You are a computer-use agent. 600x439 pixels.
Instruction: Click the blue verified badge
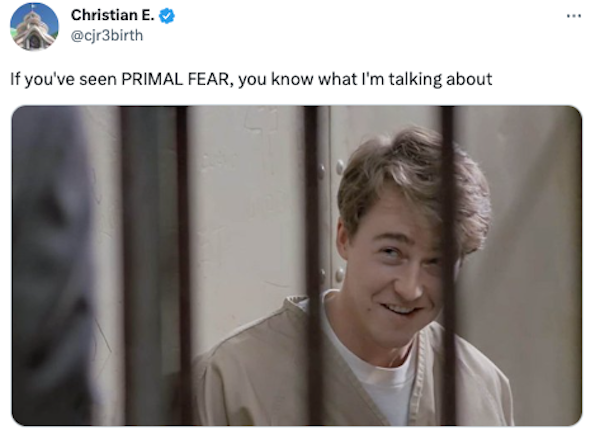click(x=167, y=16)
